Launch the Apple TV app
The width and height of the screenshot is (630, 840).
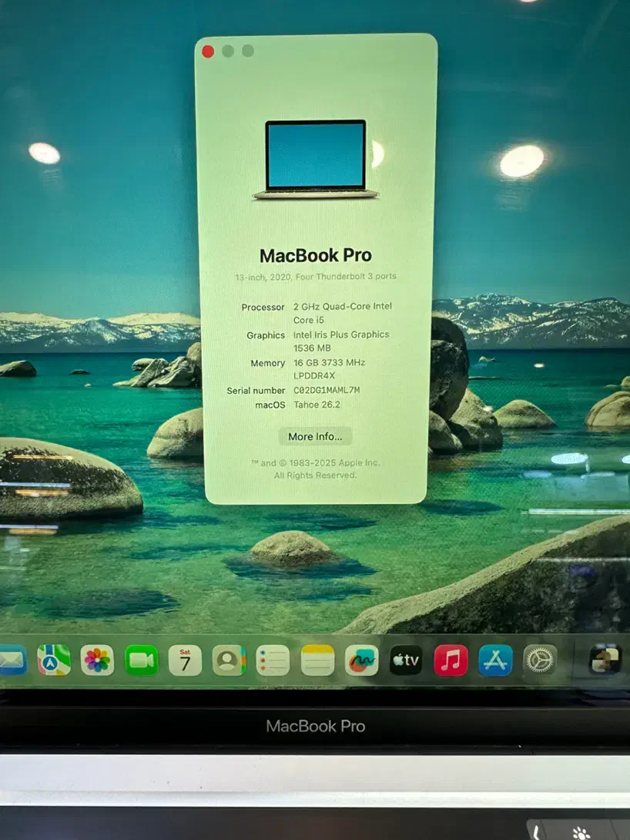(406, 660)
